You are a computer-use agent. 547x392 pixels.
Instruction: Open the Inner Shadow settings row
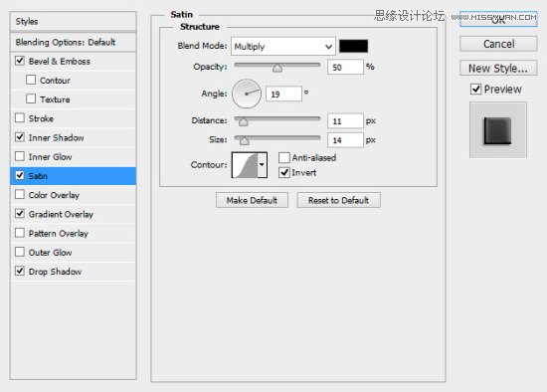coord(74,137)
